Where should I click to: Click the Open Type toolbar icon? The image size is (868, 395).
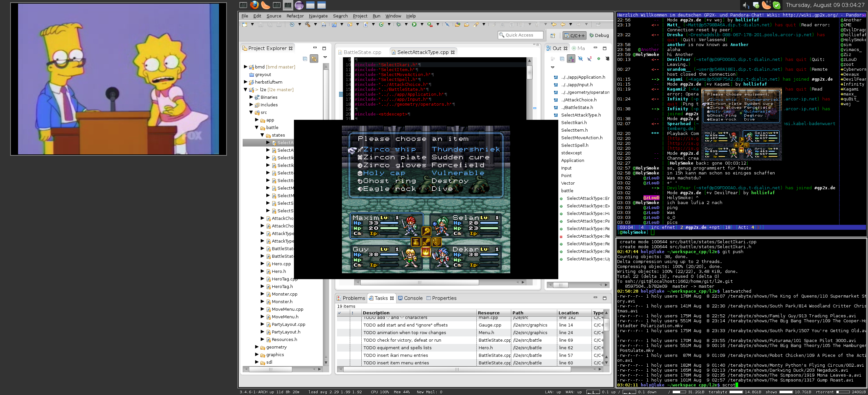coord(457,24)
